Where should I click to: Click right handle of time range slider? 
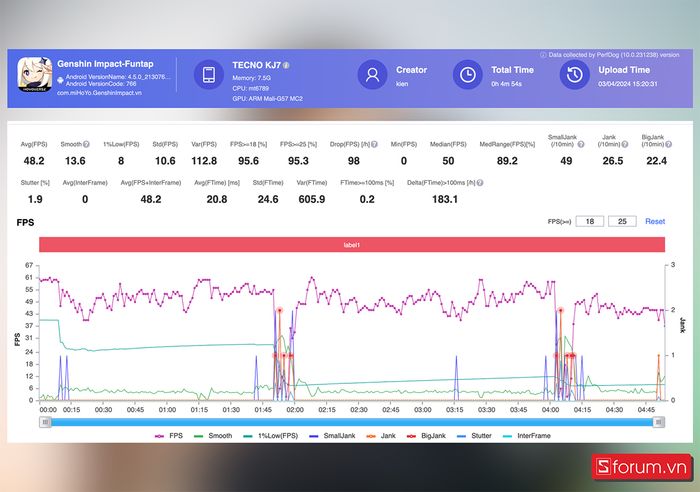pyautogui.click(x=658, y=422)
